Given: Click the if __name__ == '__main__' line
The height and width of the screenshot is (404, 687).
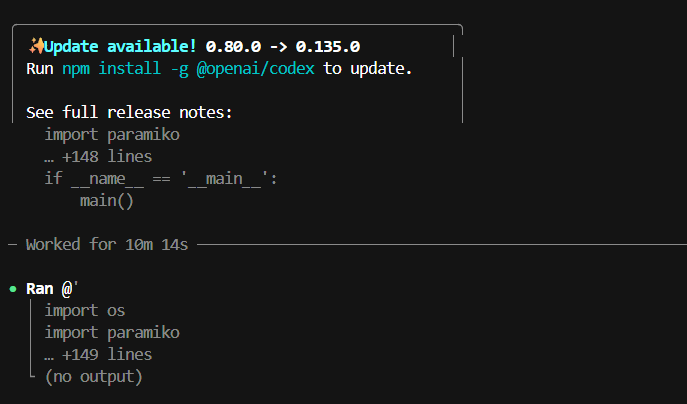Looking at the screenshot, I should pos(161,179).
